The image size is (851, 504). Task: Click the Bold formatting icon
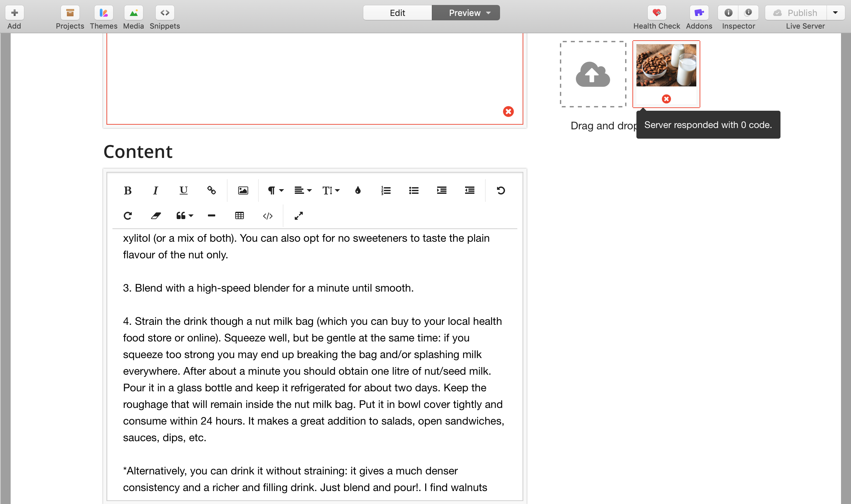127,190
